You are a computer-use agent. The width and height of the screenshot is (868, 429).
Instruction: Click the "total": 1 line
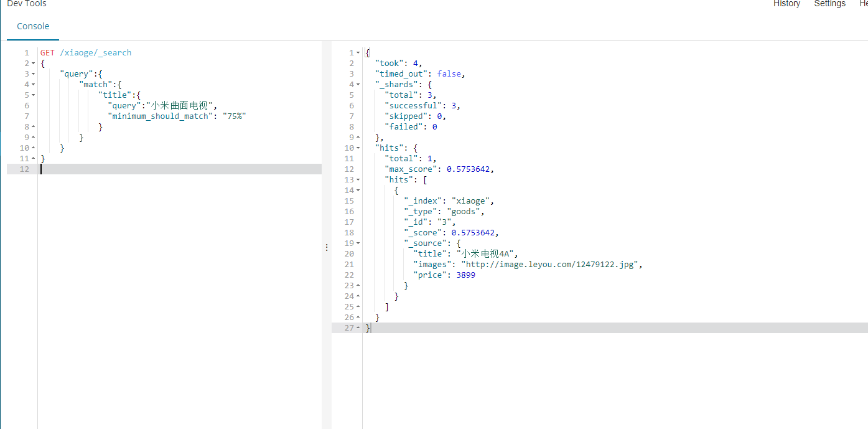tap(410, 159)
